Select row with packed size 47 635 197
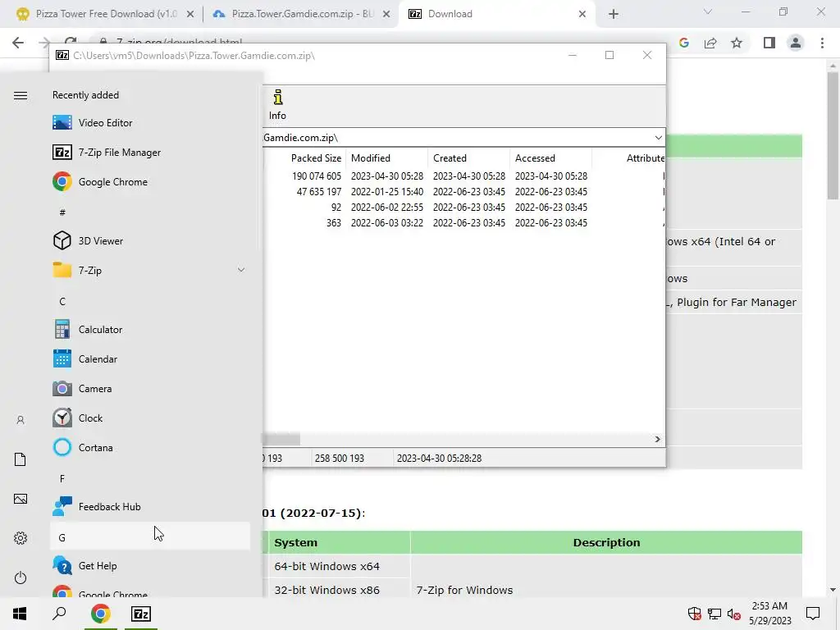Viewport: 840px width, 630px height. pos(464,191)
